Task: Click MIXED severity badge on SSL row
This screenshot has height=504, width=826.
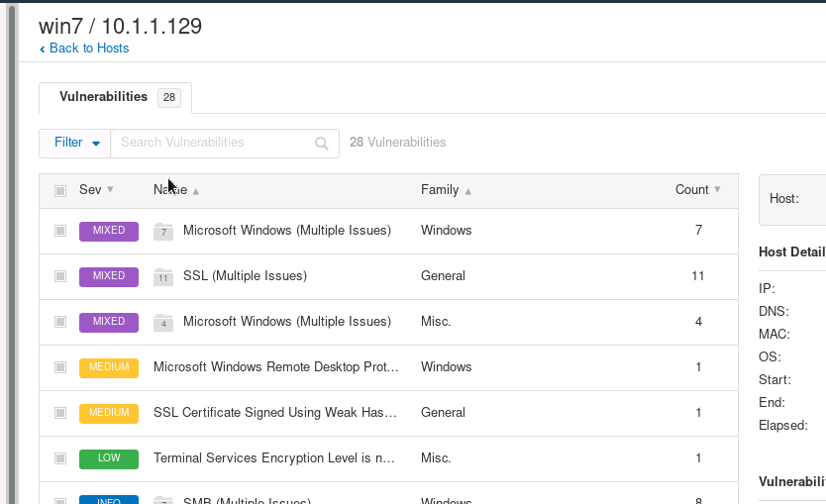Action: tap(109, 276)
